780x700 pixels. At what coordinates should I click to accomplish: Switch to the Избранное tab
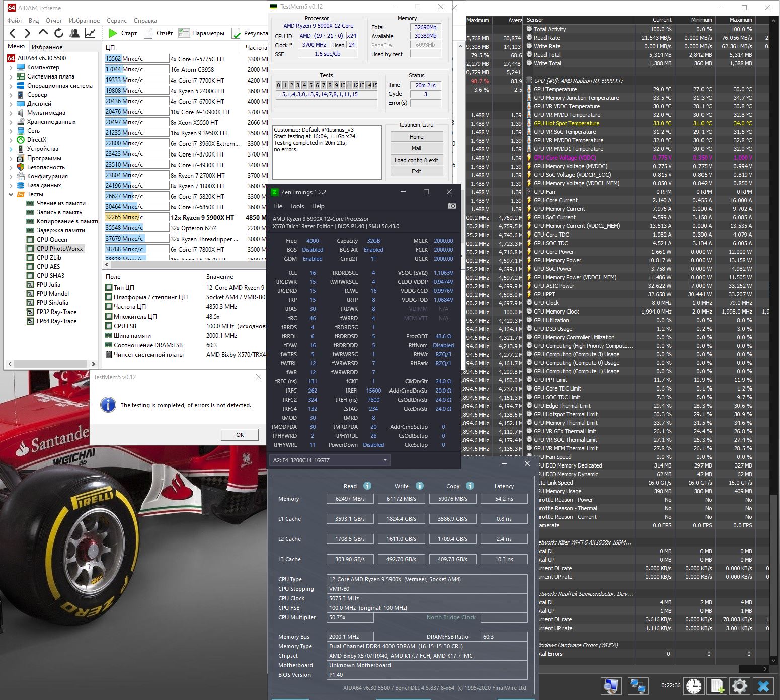[47, 47]
